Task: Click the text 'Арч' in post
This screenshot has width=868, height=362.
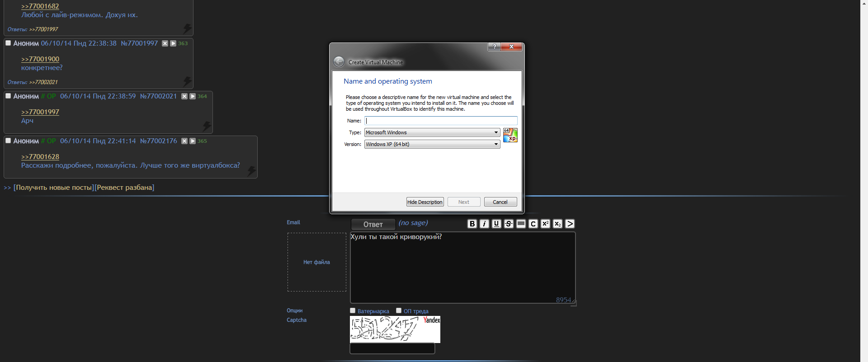Action: tap(27, 121)
